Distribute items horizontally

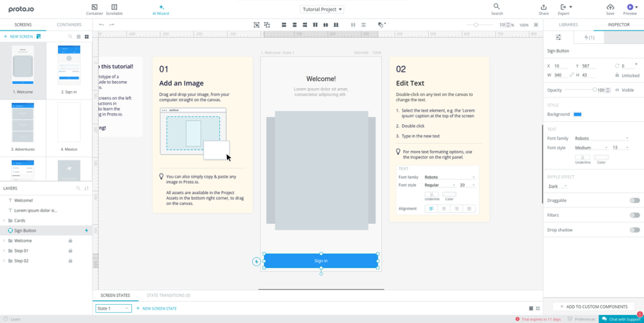[353, 25]
